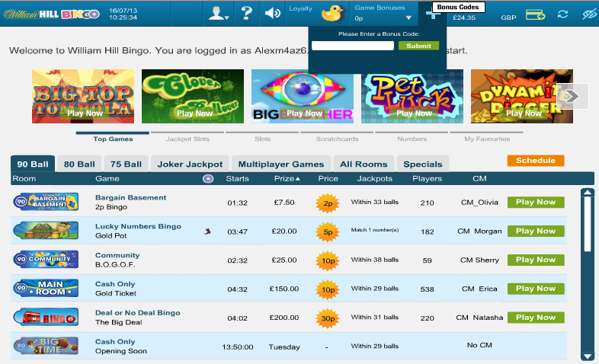This screenshot has height=364, width=599.
Task: Play Now in Deal or No Deal Bingo
Action: tap(536, 318)
